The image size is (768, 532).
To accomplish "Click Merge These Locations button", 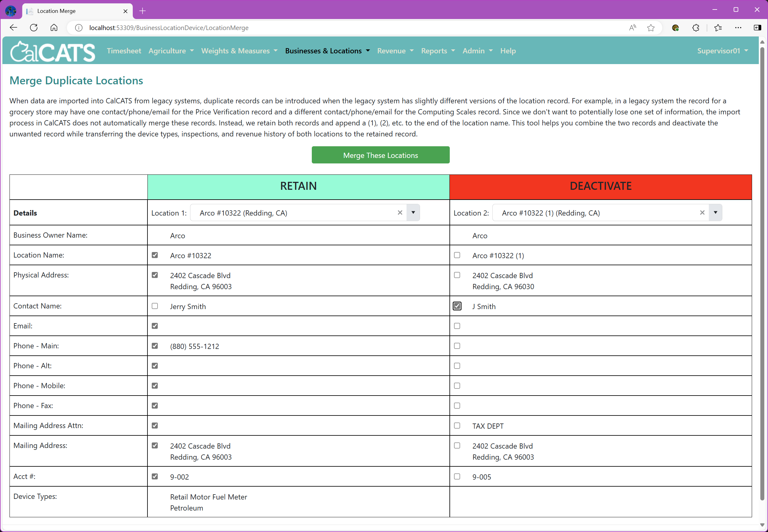I will [x=380, y=155].
